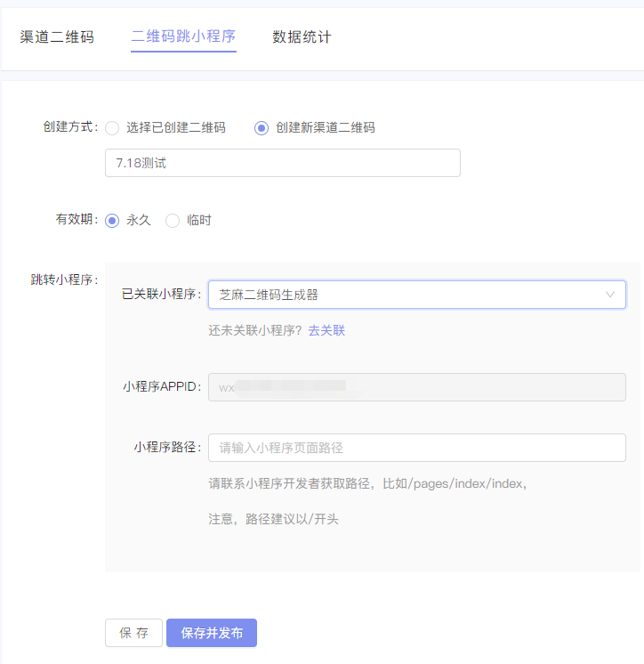
Task: Click the chevron arrow of the 已关联小程序 dropdown
Action: click(x=609, y=295)
